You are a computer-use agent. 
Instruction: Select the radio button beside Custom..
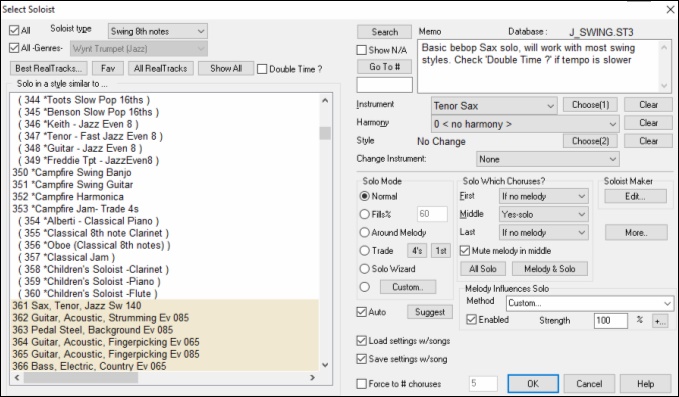[365, 287]
